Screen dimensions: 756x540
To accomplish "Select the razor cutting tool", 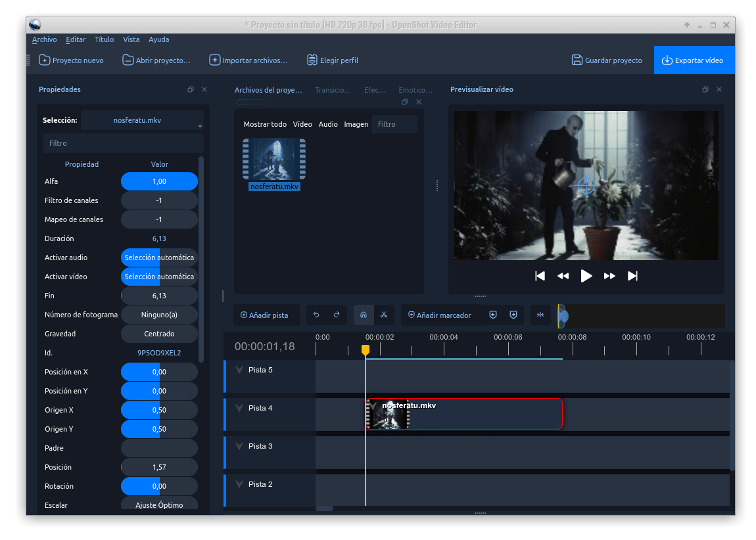I will point(385,315).
